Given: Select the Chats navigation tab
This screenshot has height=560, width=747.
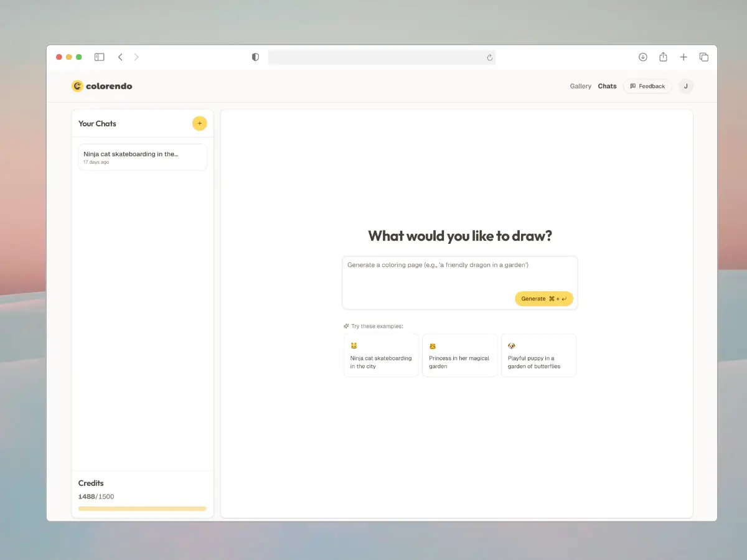Looking at the screenshot, I should tap(607, 86).
